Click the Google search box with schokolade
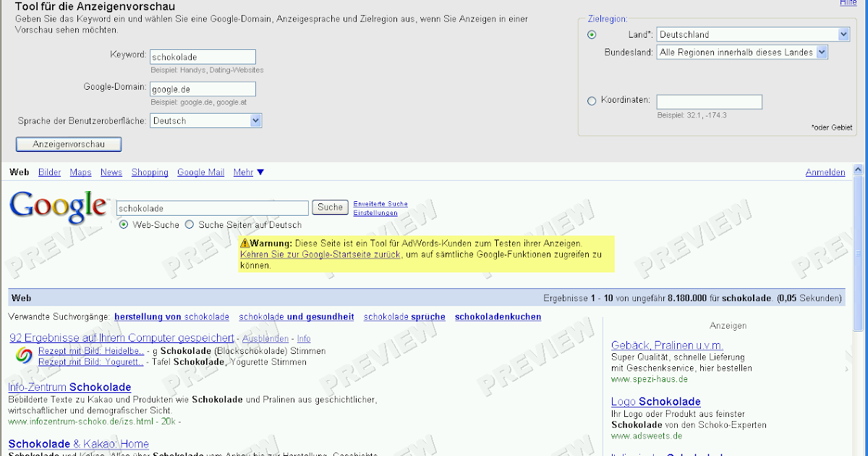 point(213,208)
